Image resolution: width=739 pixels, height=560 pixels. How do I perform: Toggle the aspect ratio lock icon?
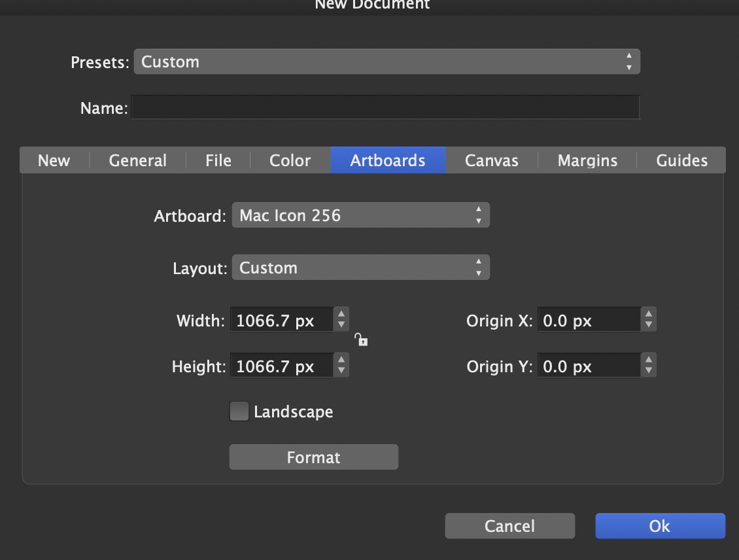(x=361, y=339)
